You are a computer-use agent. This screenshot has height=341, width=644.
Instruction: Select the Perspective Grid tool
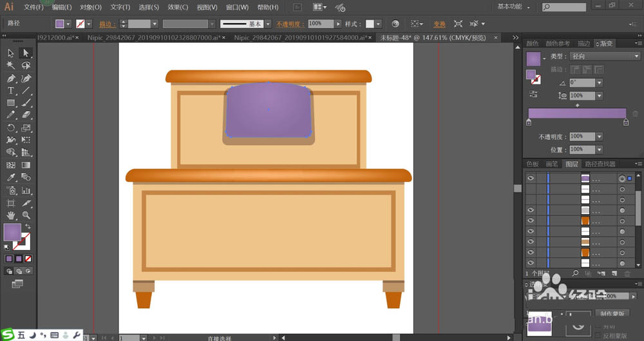pyautogui.click(x=26, y=152)
